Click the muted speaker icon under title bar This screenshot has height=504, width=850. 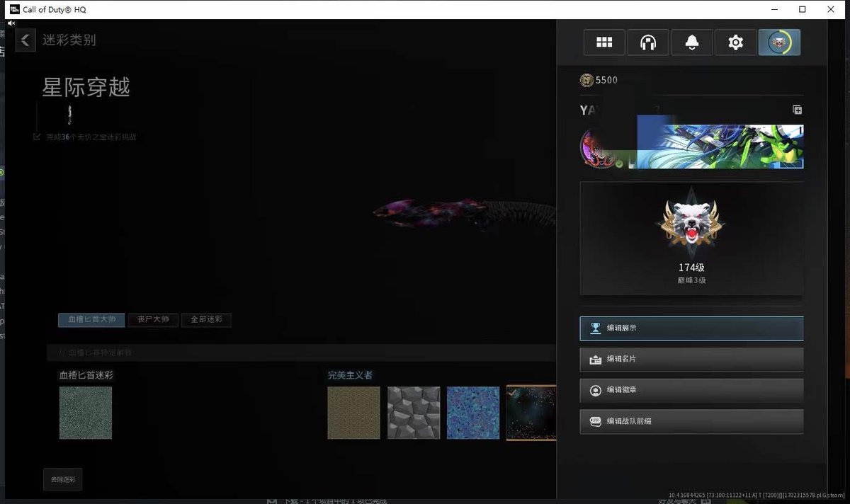11,23
